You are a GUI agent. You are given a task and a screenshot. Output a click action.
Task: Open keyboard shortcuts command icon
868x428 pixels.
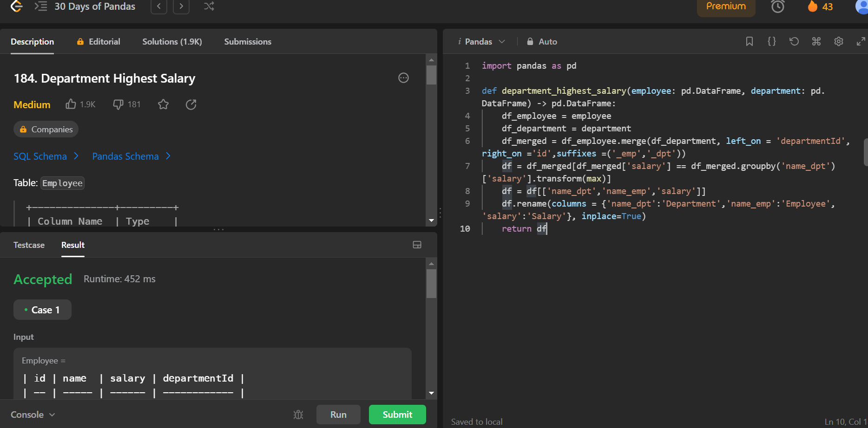(816, 41)
